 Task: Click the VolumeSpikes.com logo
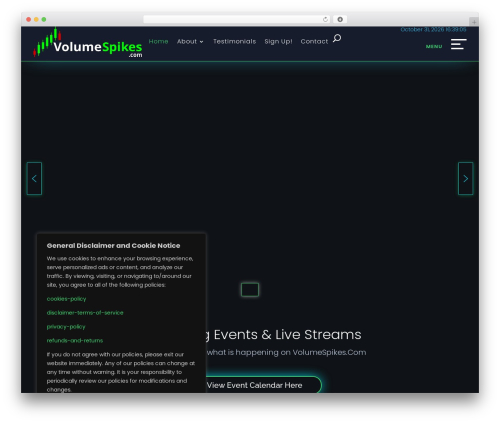pos(88,43)
